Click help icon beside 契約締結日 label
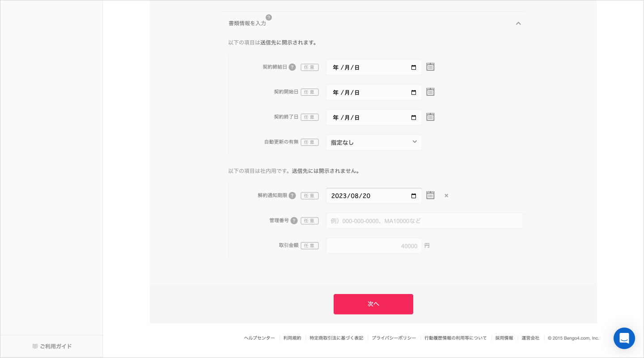 292,67
